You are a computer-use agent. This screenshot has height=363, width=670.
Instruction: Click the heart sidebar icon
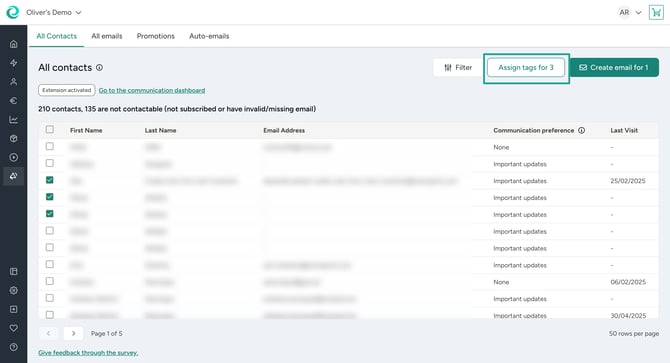tap(14, 328)
